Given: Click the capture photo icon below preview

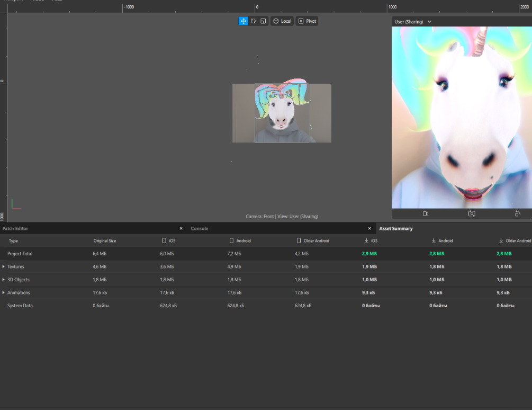Looking at the screenshot, I should click(x=472, y=213).
